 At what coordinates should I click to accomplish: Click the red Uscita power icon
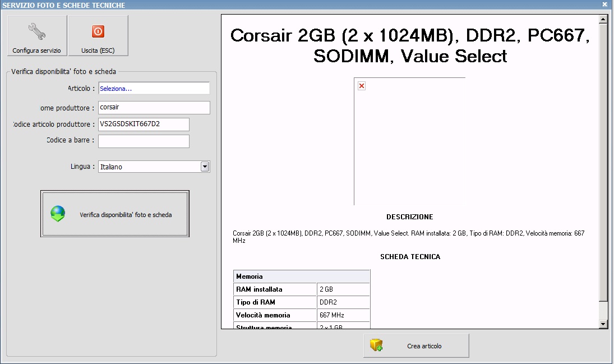tap(98, 31)
